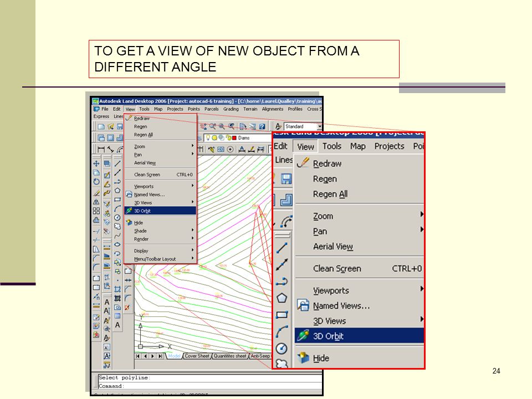Select the Rectangle tool in enlarged inset
The height and width of the screenshot is (399, 532).
click(282, 315)
